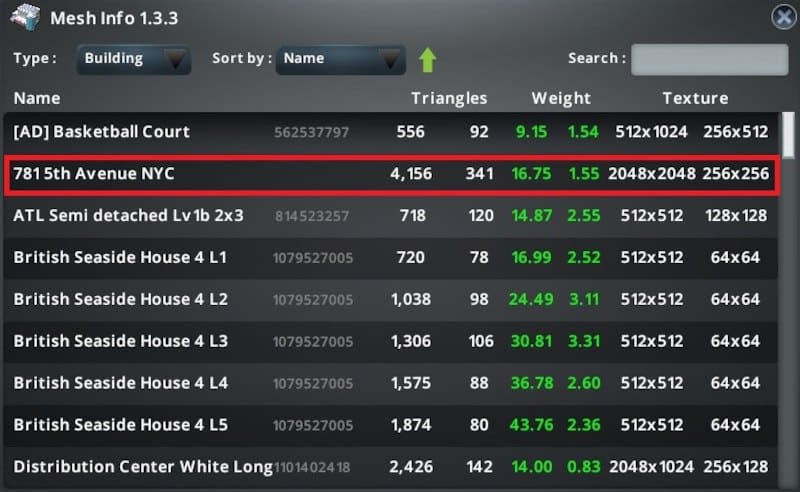Select Distribution Center White Long row
The width and height of the screenshot is (800, 492).
(142, 466)
